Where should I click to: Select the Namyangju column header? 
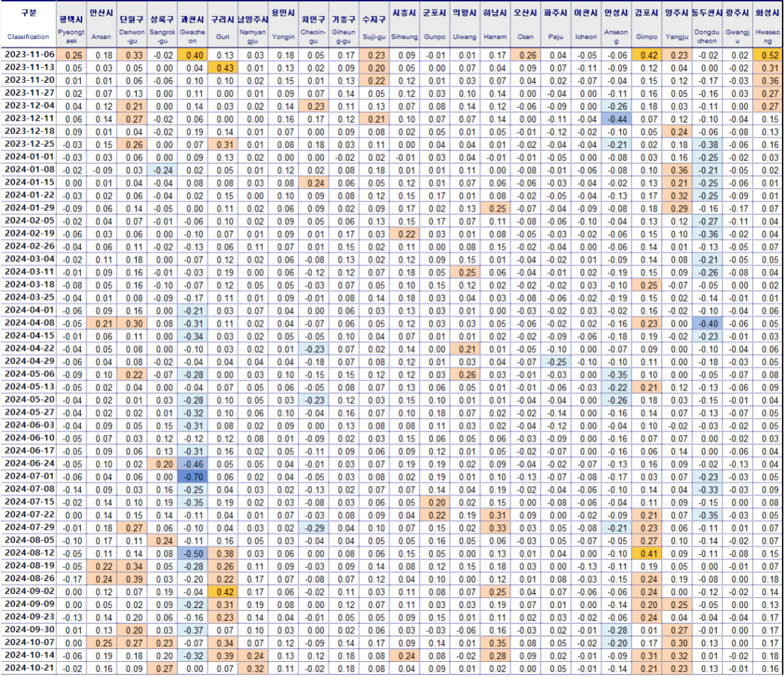click(253, 24)
